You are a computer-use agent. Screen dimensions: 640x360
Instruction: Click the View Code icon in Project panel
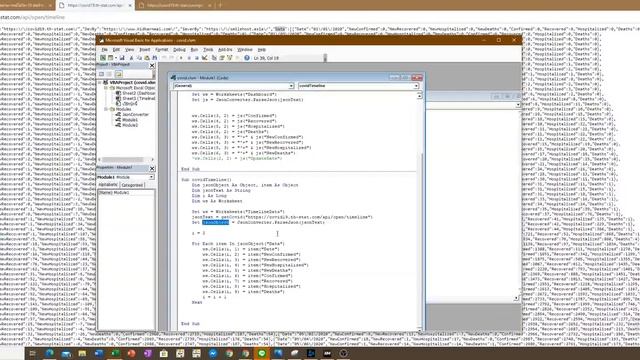(x=102, y=74)
